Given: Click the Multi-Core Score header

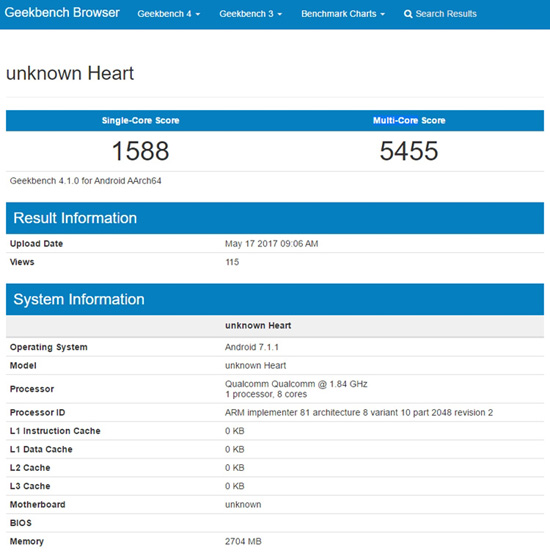Looking at the screenshot, I should point(409,121).
